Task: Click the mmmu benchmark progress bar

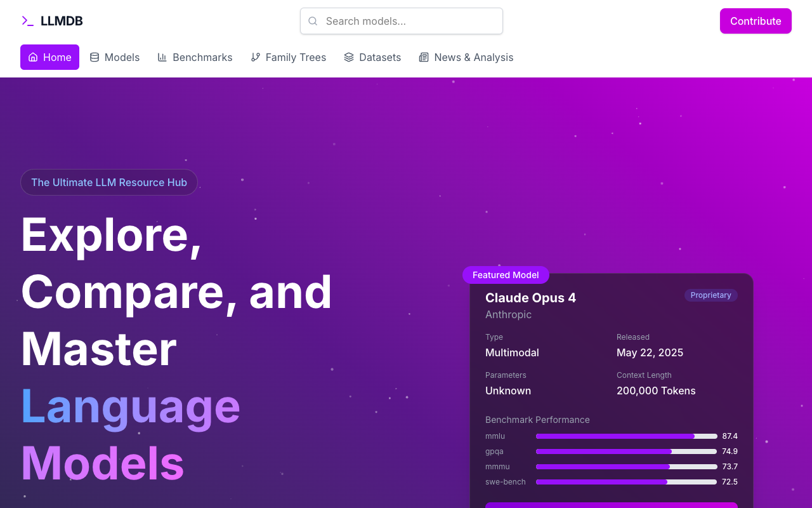Action: 627,467
